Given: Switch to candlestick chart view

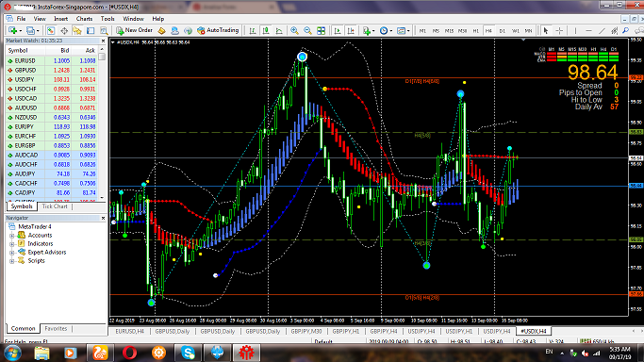Looking at the screenshot, I should tap(266, 30).
